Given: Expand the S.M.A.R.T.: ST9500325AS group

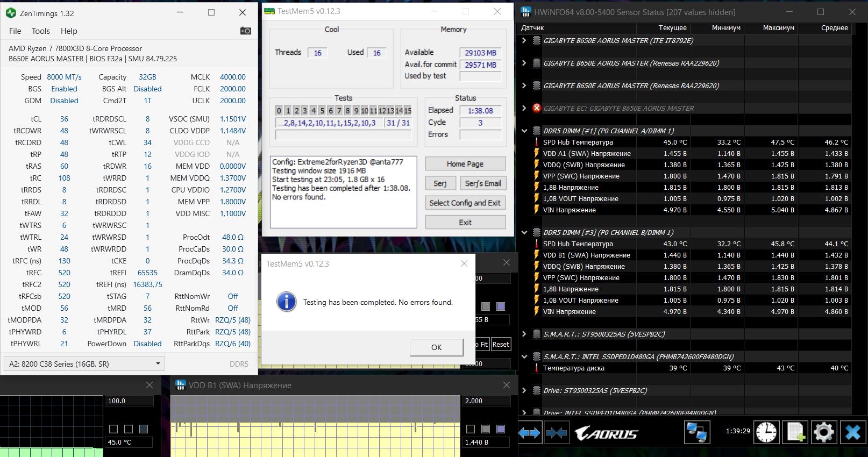Looking at the screenshot, I should (x=524, y=334).
